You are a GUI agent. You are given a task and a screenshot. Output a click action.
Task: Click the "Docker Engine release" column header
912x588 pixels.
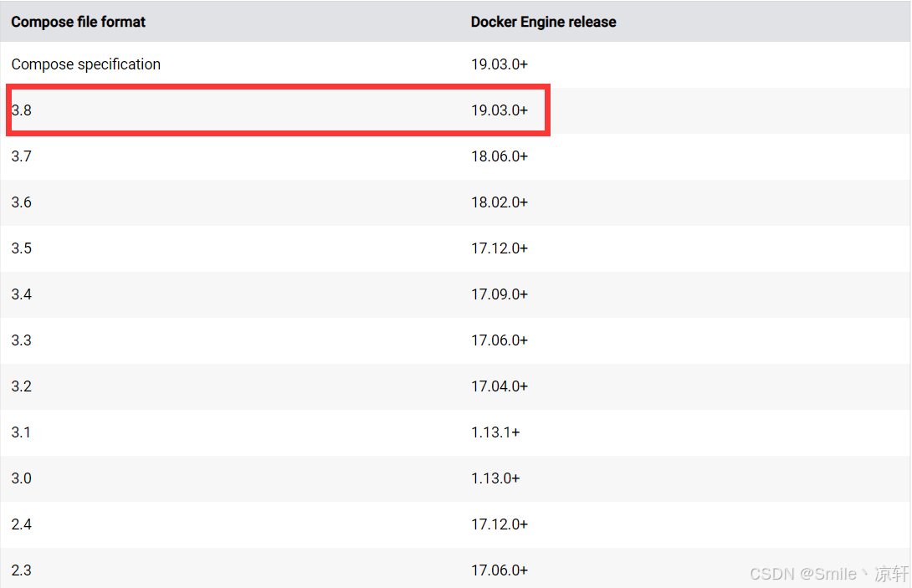pyautogui.click(x=543, y=22)
